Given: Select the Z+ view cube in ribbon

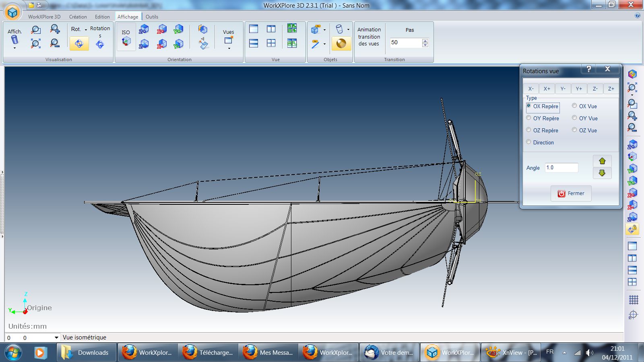Looking at the screenshot, I should coord(144,29).
